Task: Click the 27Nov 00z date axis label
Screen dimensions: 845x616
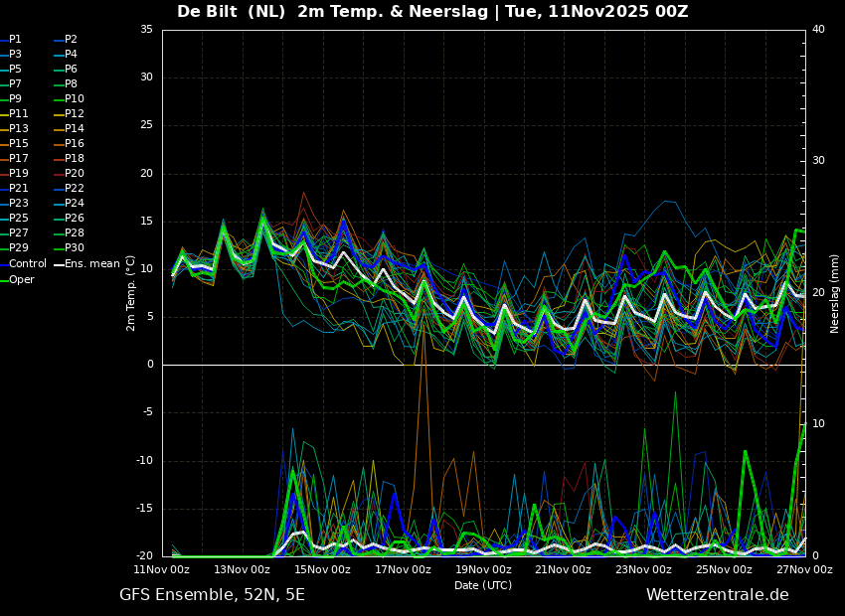Action: [805, 569]
